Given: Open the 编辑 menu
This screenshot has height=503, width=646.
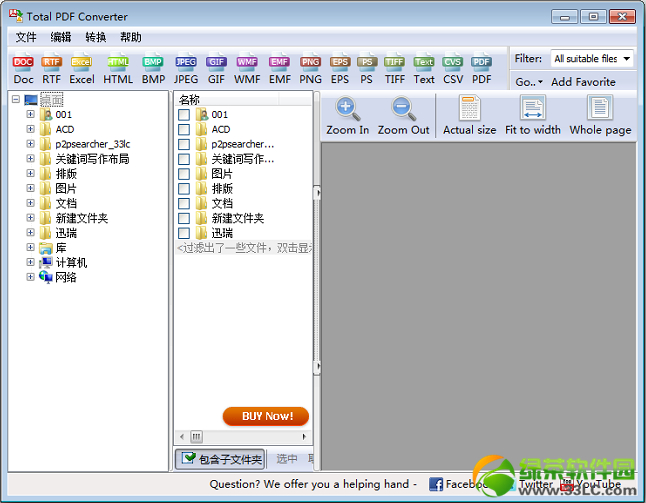Looking at the screenshot, I should [x=61, y=37].
